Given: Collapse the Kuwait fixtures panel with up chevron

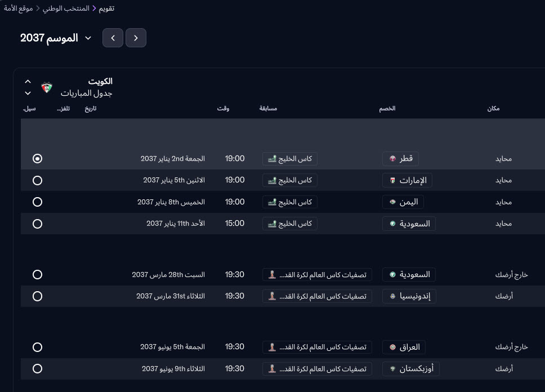Looking at the screenshot, I should pos(28,82).
